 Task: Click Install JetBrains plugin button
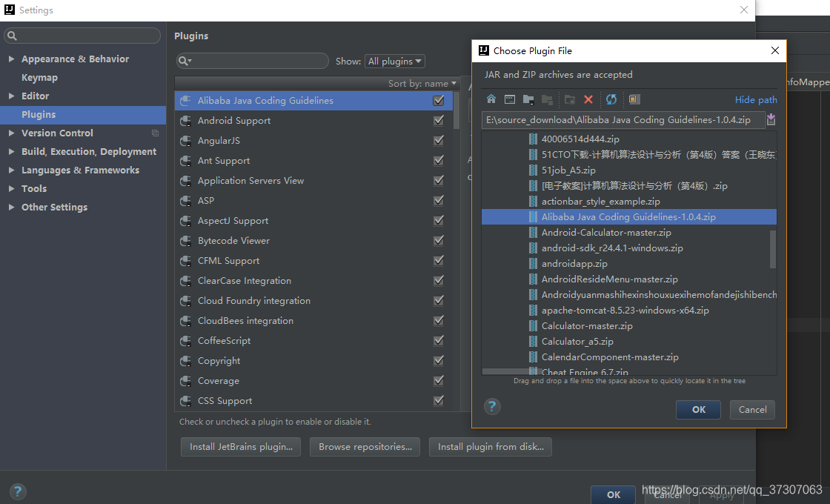[x=241, y=447]
